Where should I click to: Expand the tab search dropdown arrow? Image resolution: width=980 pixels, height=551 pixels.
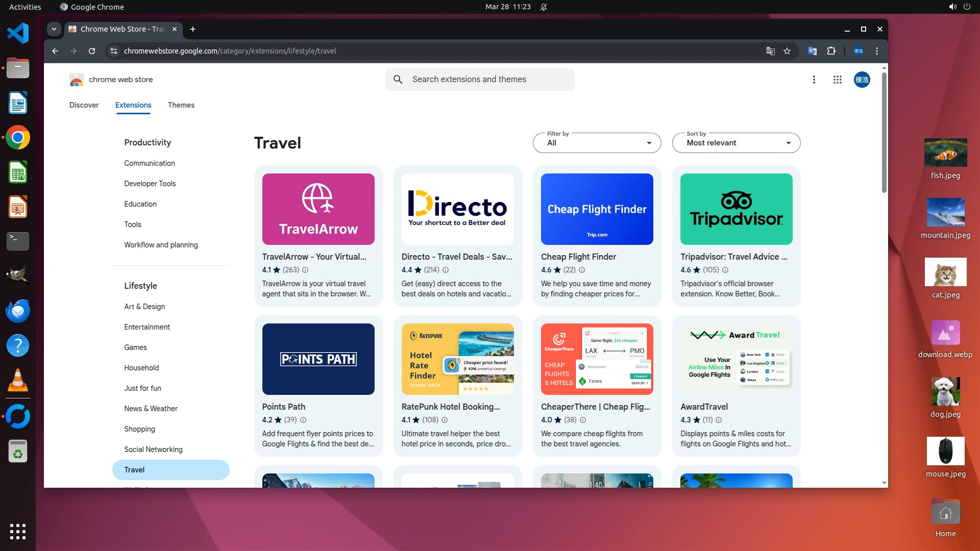coord(54,29)
